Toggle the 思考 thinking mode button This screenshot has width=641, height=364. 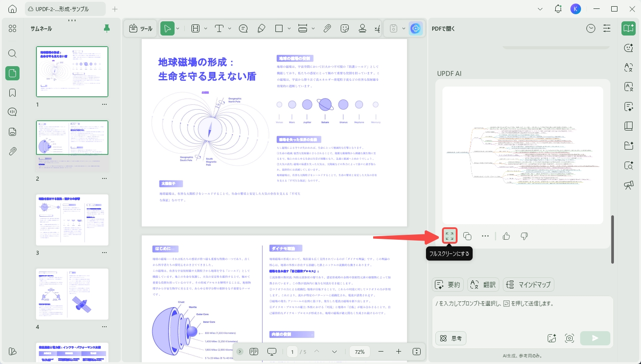450,338
